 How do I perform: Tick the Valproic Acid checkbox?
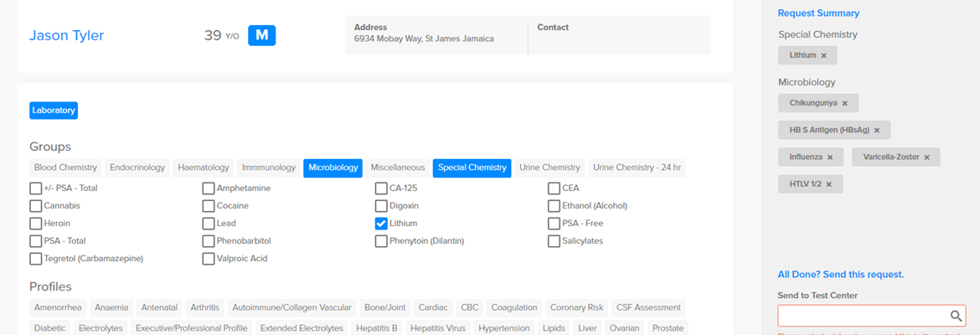click(x=209, y=259)
